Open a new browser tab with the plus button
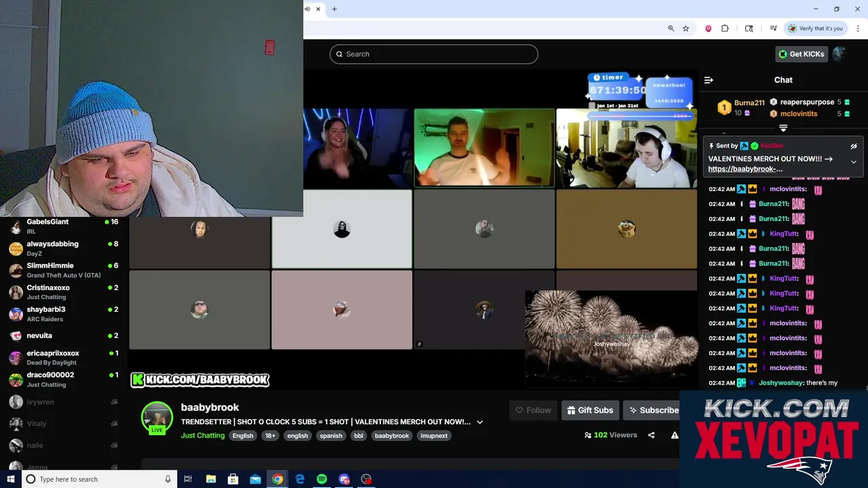Viewport: 868px width, 488px height. pos(334,9)
